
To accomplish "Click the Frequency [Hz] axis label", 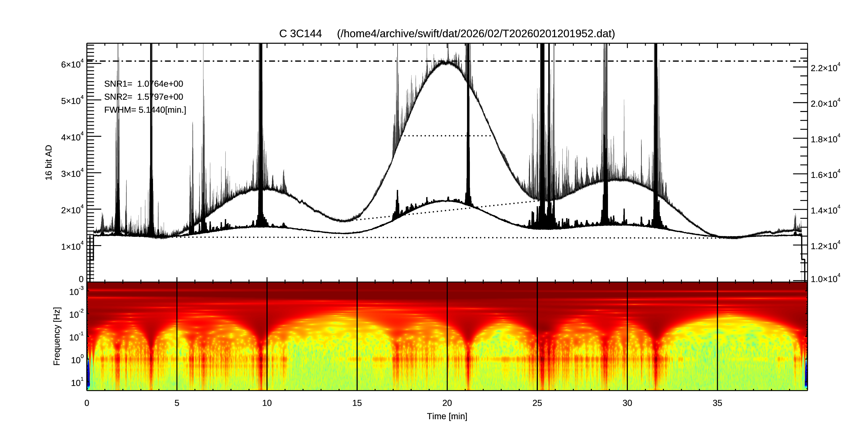I will click(57, 336).
